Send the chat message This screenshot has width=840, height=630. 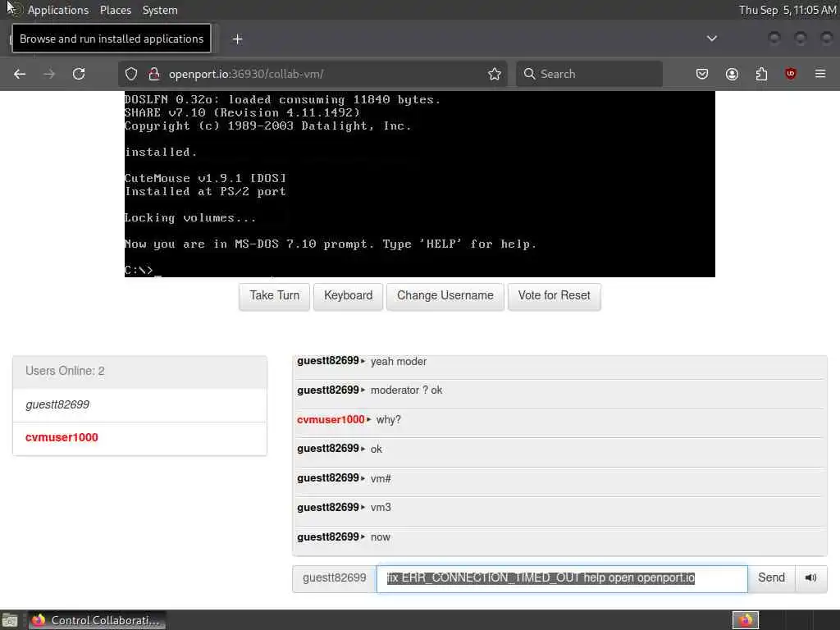771,577
